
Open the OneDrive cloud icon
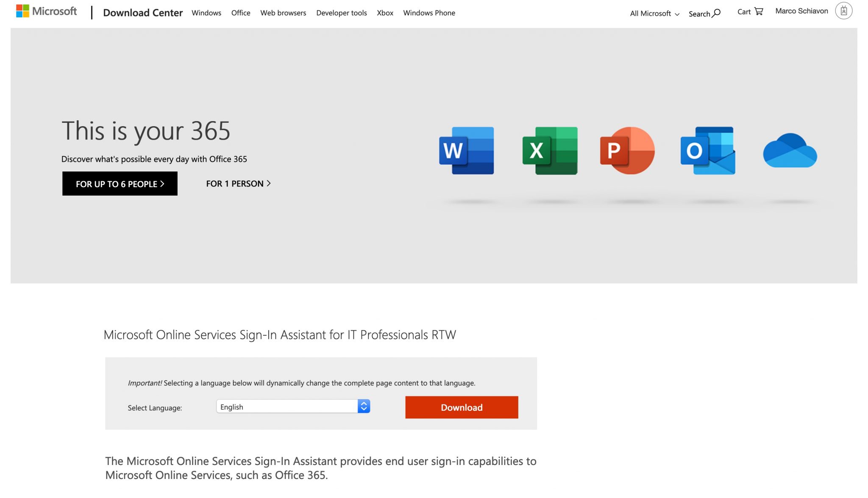pos(790,150)
